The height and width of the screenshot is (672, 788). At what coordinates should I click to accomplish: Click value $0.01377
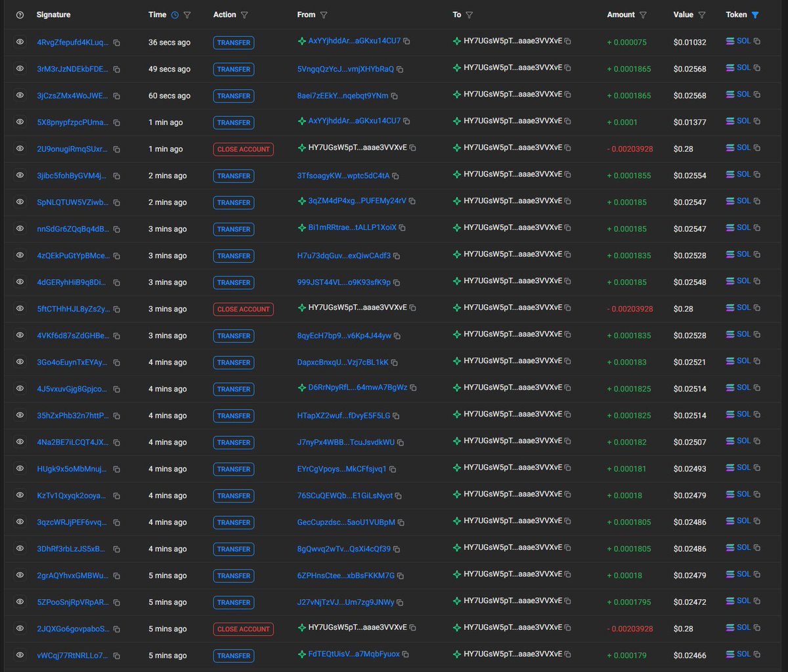coord(690,123)
